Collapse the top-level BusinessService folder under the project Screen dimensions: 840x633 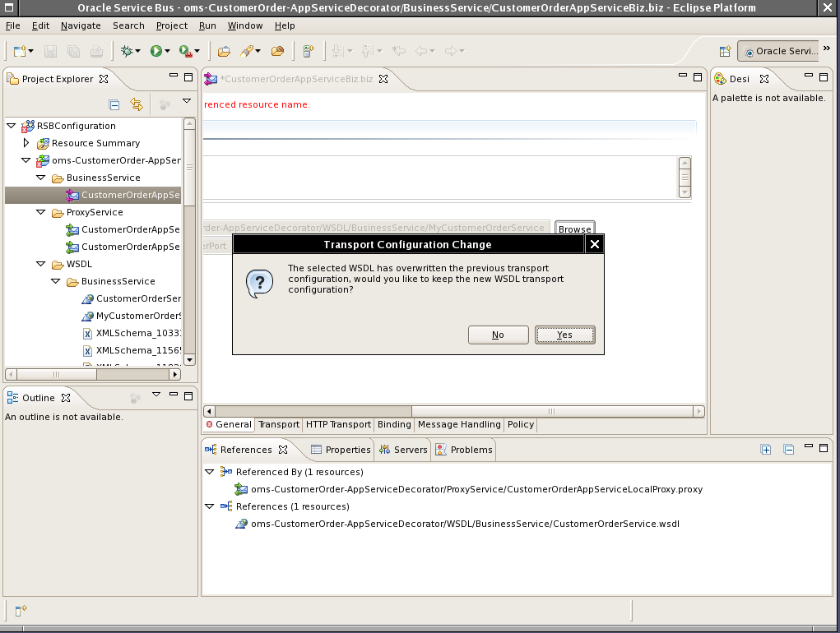click(x=40, y=177)
